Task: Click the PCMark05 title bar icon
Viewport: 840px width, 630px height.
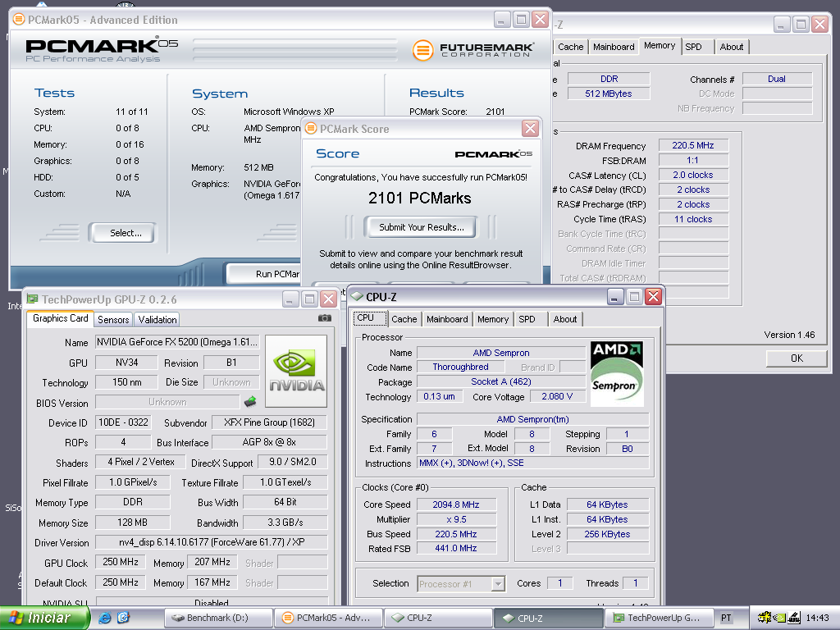Action: (19, 20)
